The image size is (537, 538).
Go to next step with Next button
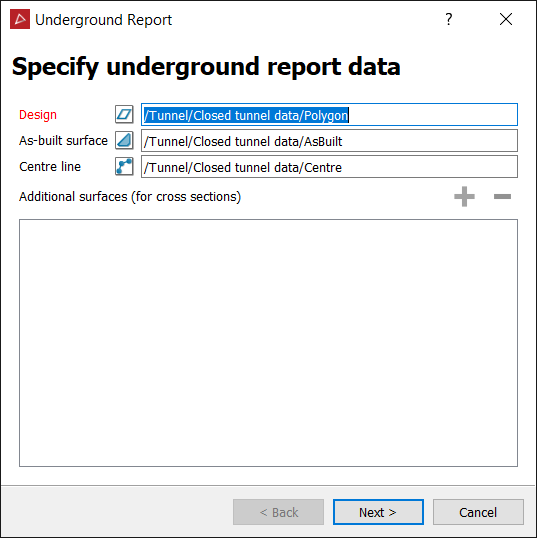point(378,512)
